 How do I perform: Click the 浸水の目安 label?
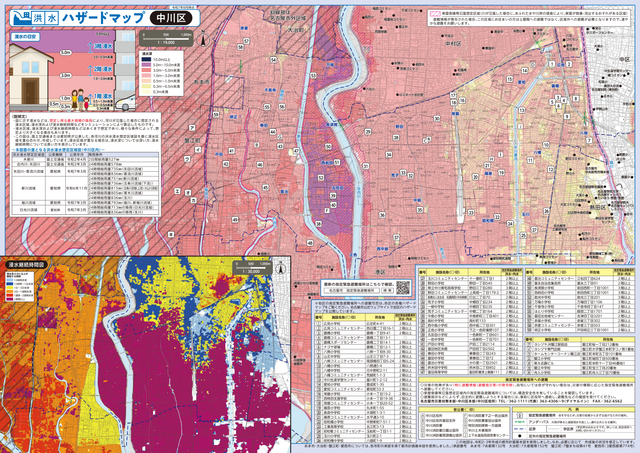25,37
